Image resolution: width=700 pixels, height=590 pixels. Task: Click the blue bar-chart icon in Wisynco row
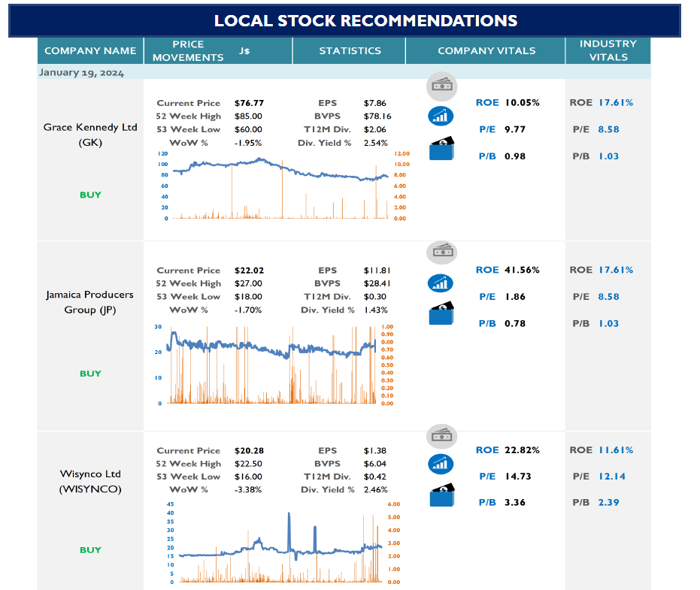(441, 464)
